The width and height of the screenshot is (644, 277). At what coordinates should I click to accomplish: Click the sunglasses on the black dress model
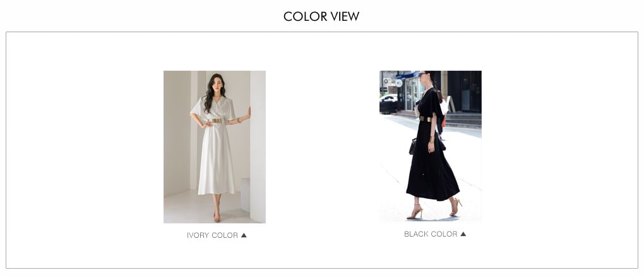pos(422,74)
